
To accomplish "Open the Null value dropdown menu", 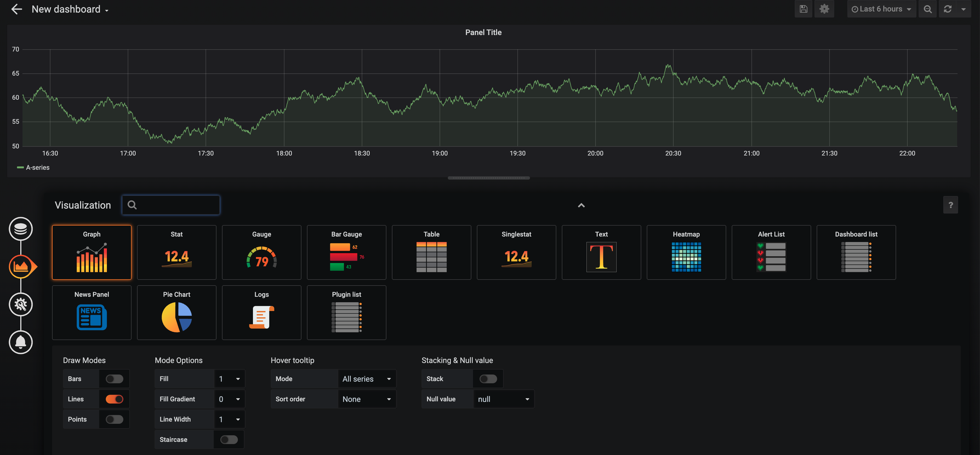I will pyautogui.click(x=503, y=399).
